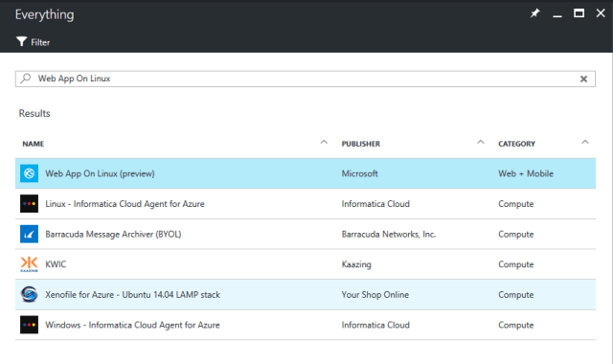Click the KWIC Kaazing logo icon

coord(30,264)
